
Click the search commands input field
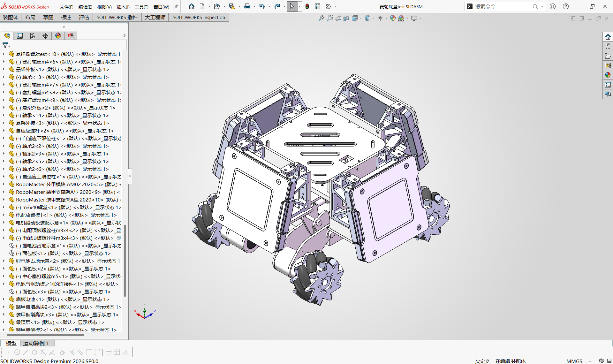point(503,6)
